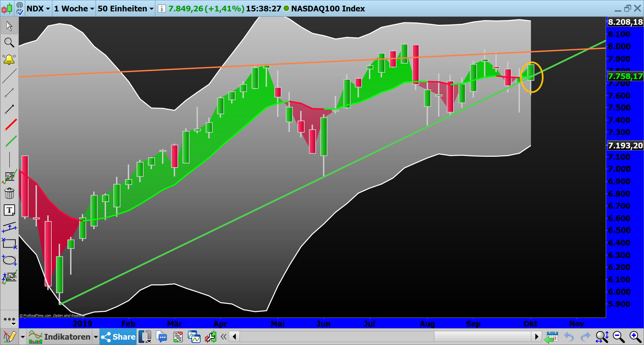Select the pointer selection tool
Image resolution: width=644 pixels, height=345 pixels.
tap(9, 26)
